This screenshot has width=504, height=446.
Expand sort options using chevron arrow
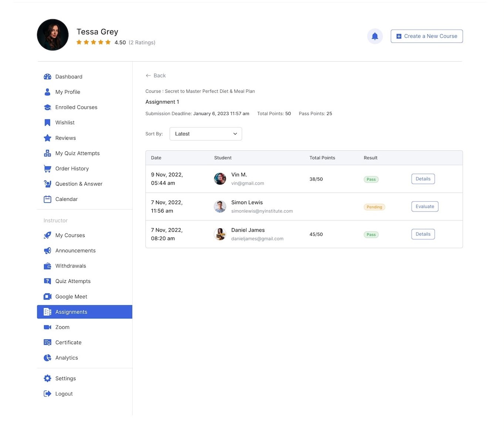click(235, 134)
